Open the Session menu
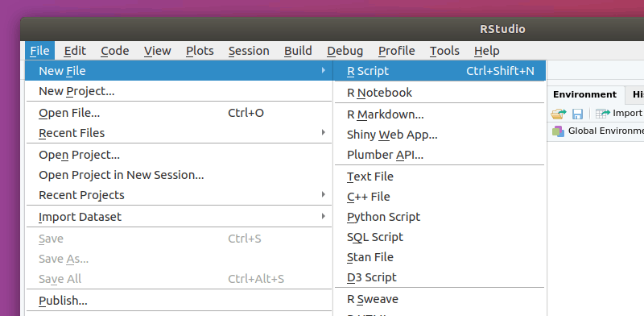Image resolution: width=644 pixels, height=316 pixels. coord(249,51)
